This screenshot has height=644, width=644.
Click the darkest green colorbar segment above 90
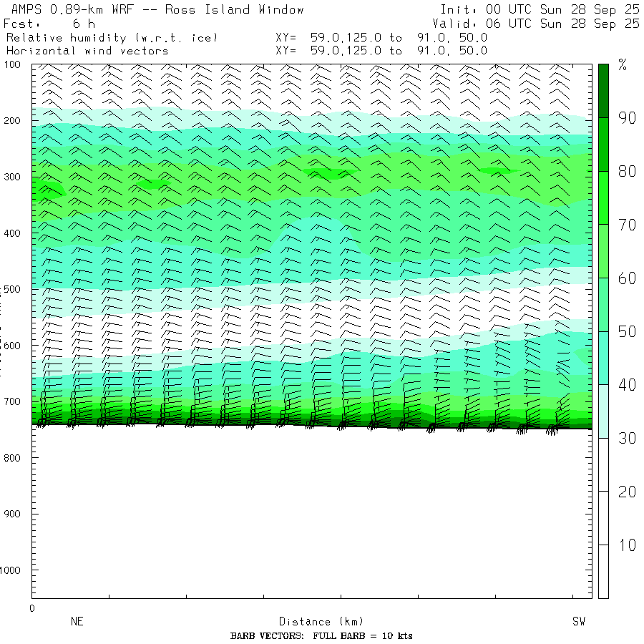click(603, 91)
